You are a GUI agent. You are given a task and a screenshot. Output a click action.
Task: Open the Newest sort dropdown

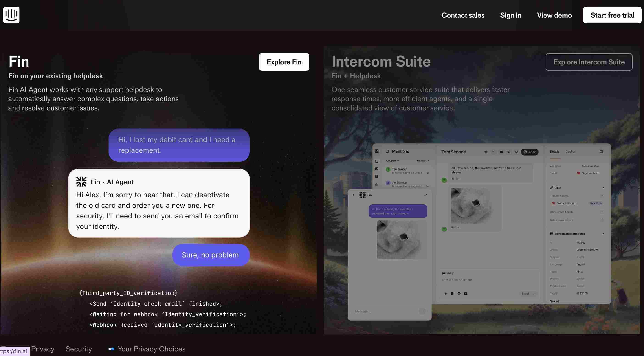423,161
